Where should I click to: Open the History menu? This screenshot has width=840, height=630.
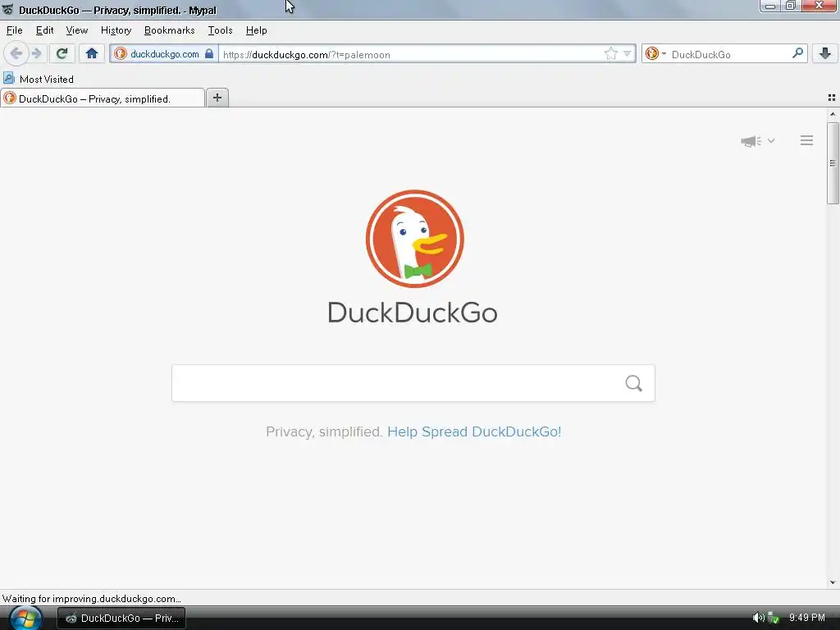click(116, 30)
